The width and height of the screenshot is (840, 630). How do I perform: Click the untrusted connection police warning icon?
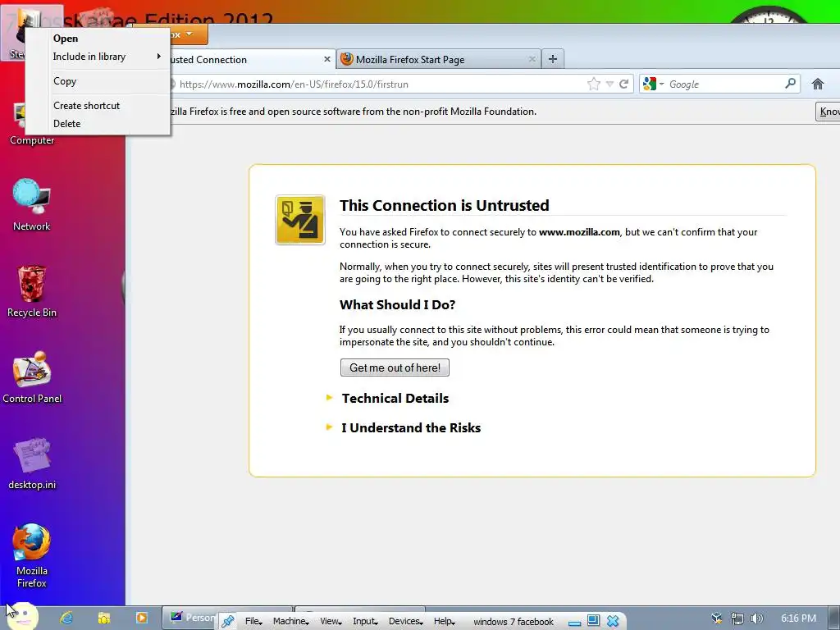300,220
